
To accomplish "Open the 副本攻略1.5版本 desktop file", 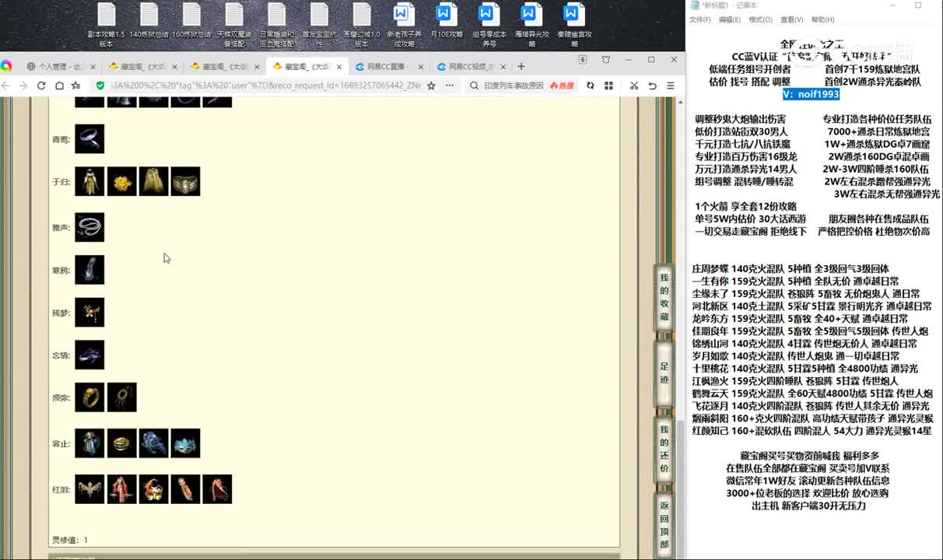I will pyautogui.click(x=107, y=25).
